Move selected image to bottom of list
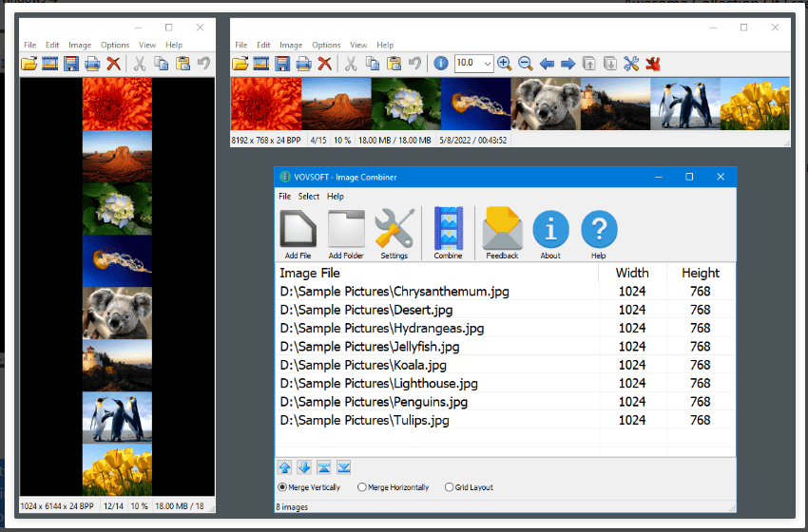This screenshot has height=532, width=808. click(344, 467)
